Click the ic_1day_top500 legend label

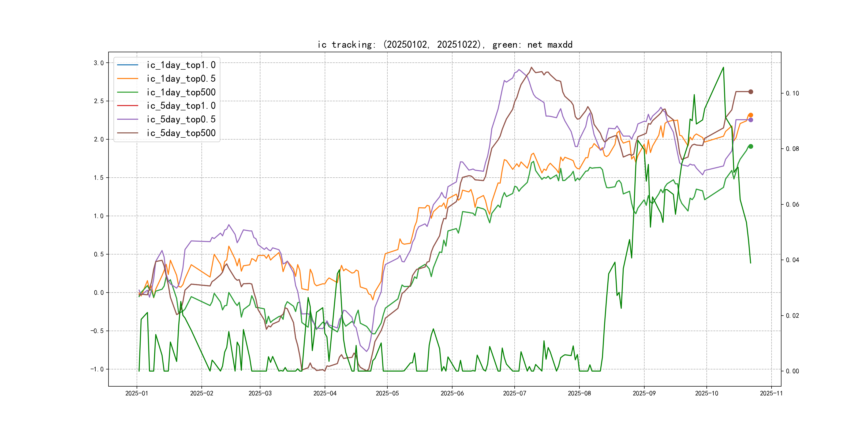coord(181,92)
